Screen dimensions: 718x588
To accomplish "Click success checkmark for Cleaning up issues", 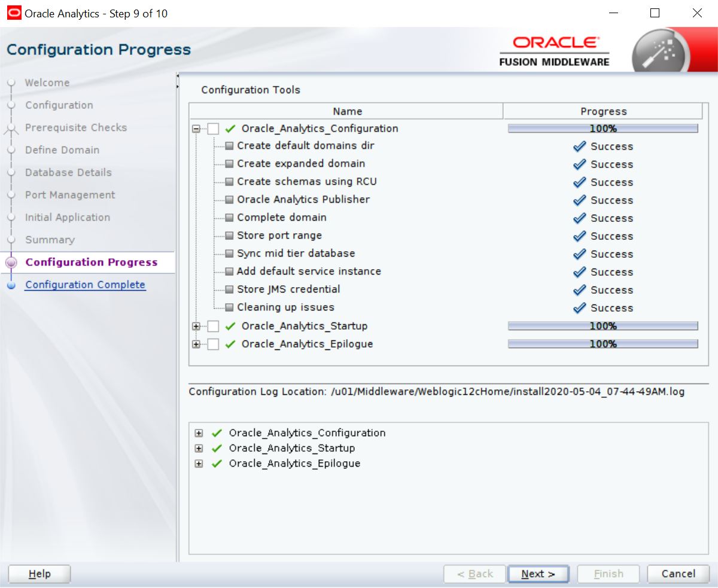I will coord(579,308).
